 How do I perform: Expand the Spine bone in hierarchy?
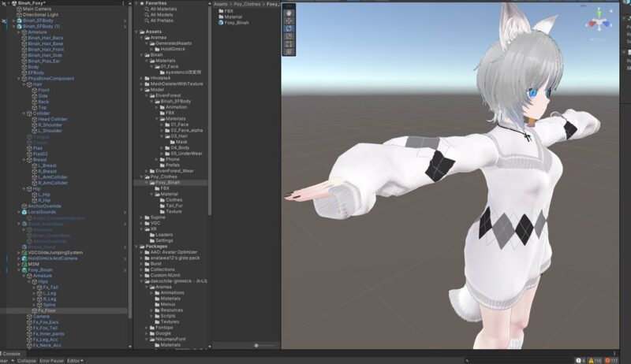click(34, 305)
